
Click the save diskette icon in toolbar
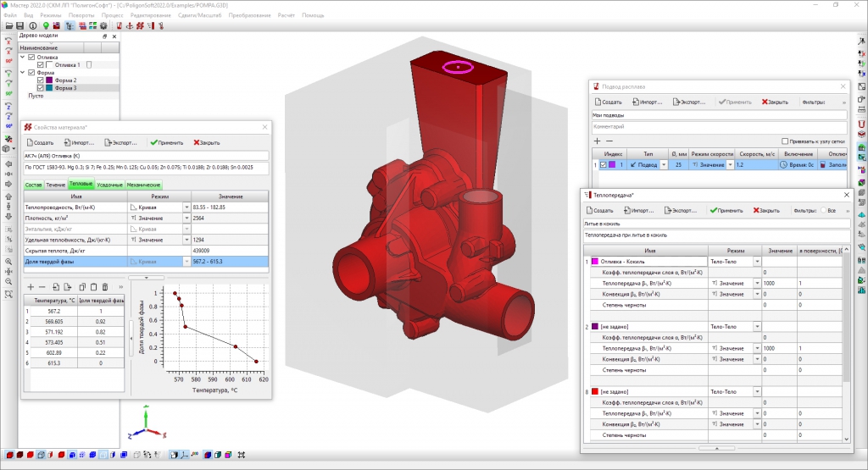point(20,26)
